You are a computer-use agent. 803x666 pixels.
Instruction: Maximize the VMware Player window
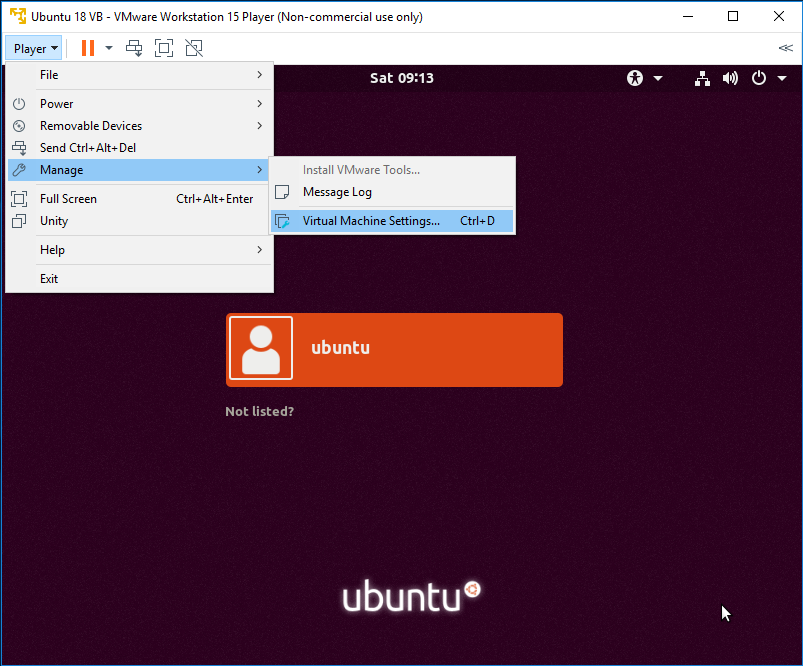tap(733, 16)
